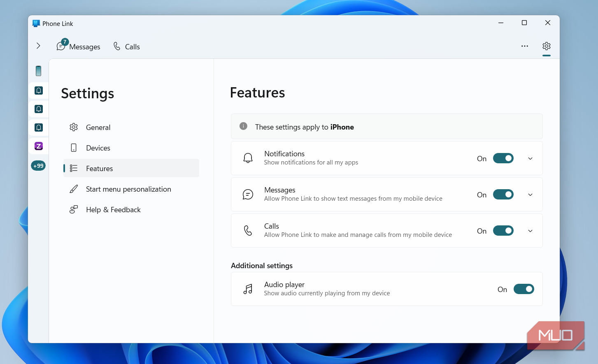Click the "Additional settings" heading

[x=262, y=266]
